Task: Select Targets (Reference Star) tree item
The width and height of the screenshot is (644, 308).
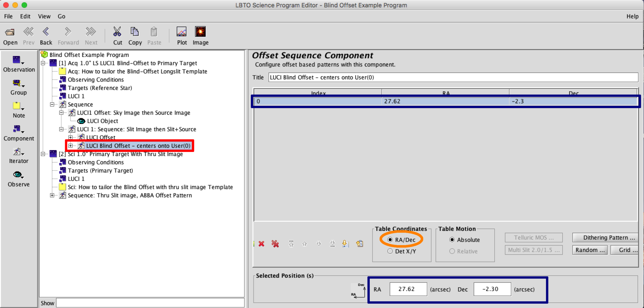Action: pyautogui.click(x=100, y=88)
